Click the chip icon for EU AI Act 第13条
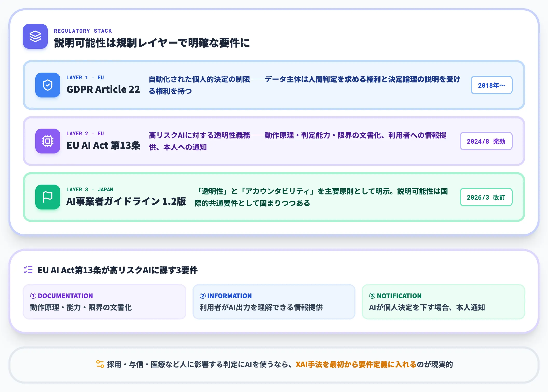The width and height of the screenshot is (548, 392). coord(48,141)
